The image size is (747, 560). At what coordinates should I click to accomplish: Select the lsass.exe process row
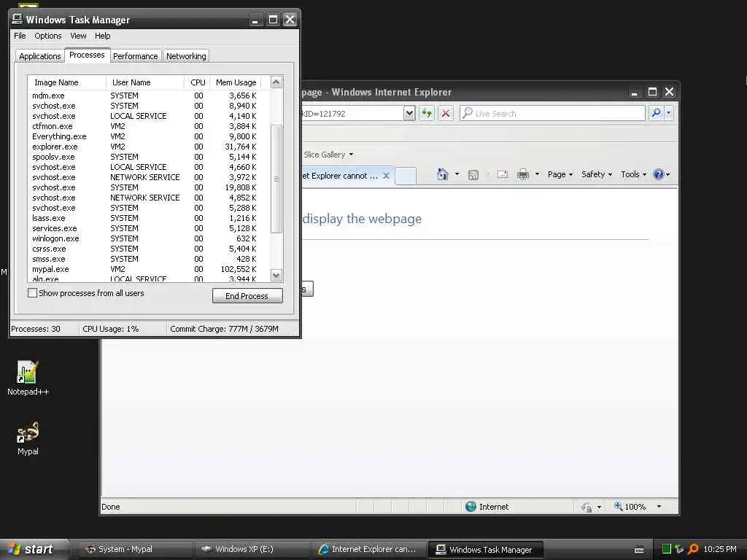point(149,218)
